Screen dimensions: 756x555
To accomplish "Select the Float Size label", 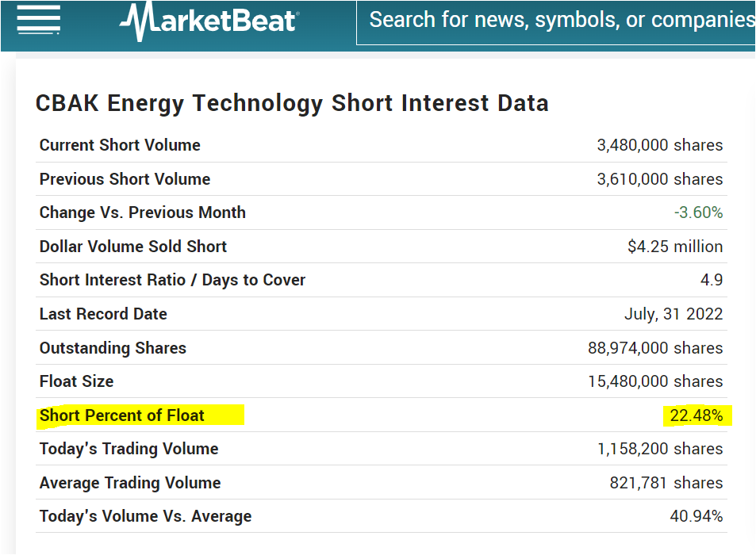I will pyautogui.click(x=76, y=381).
